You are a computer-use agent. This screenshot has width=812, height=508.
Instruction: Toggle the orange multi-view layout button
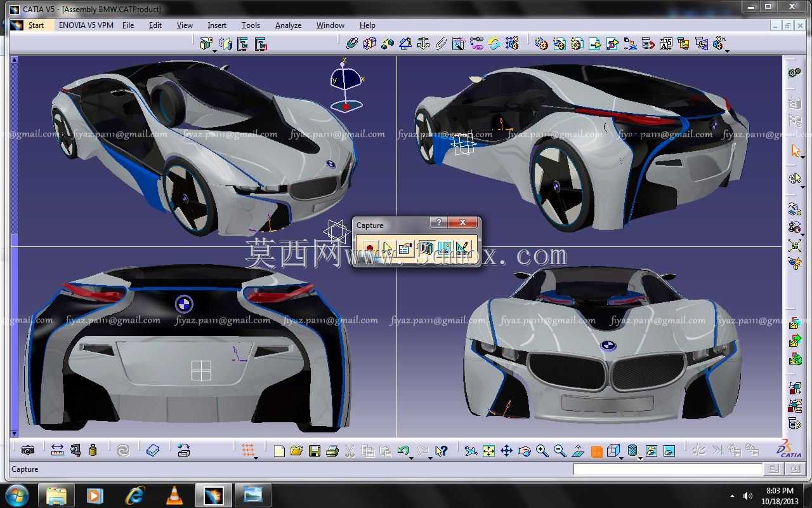[x=596, y=451]
